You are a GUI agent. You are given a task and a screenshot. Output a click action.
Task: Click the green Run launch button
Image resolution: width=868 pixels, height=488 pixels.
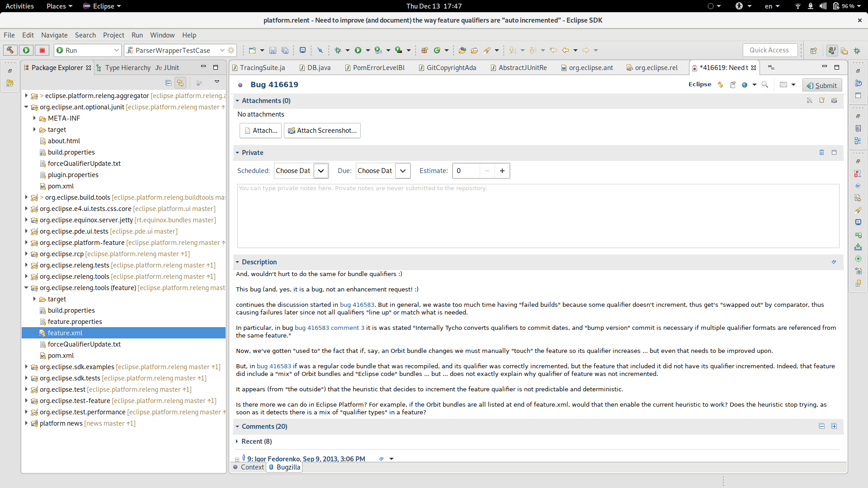point(26,50)
